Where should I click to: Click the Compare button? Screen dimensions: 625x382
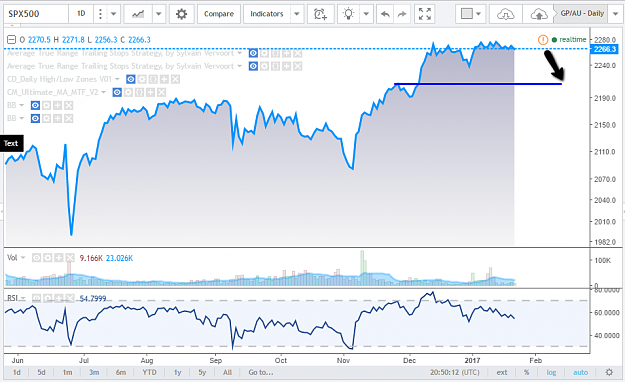(x=219, y=14)
